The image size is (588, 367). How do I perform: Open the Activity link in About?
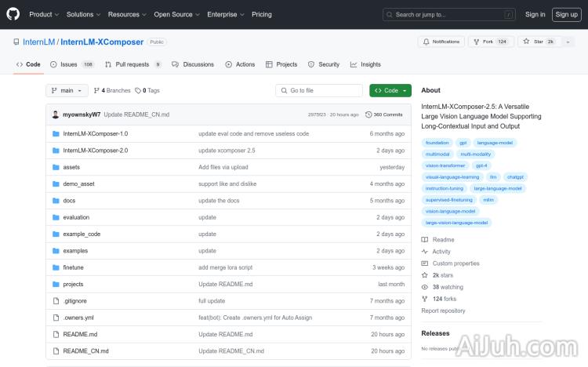coord(436,252)
